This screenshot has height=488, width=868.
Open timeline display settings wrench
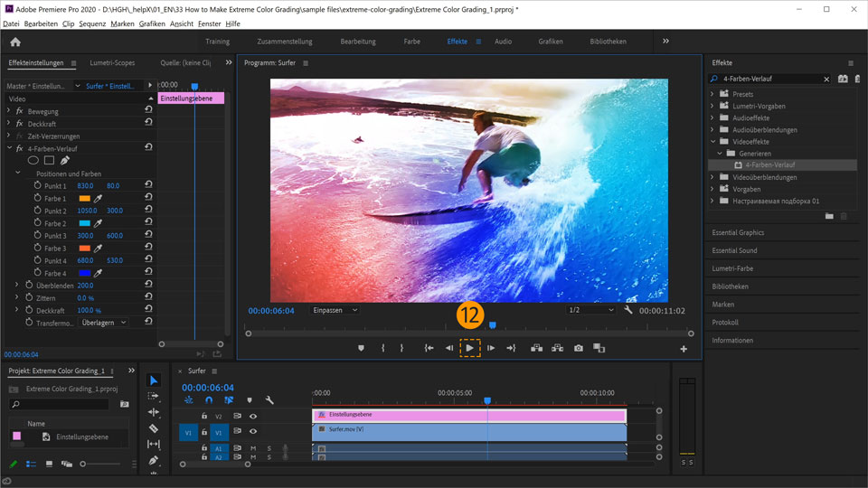[x=269, y=400]
